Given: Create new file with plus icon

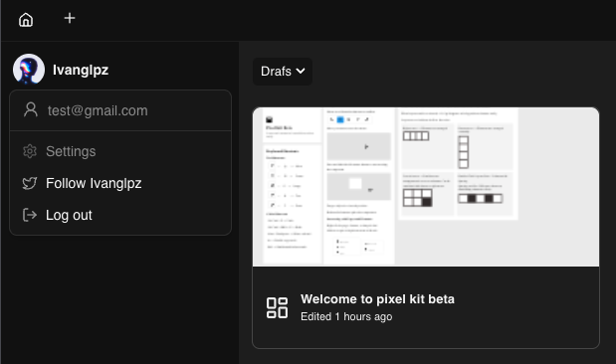Looking at the screenshot, I should coord(70,18).
